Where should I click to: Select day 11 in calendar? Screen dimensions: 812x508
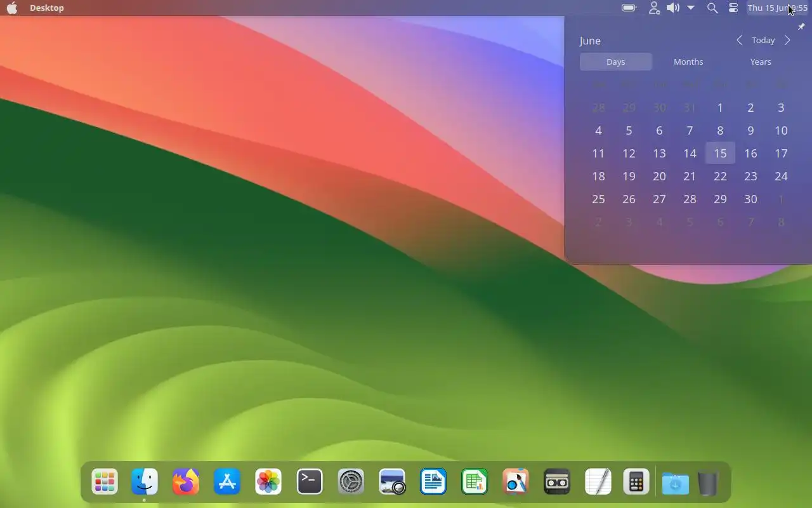[598, 153]
